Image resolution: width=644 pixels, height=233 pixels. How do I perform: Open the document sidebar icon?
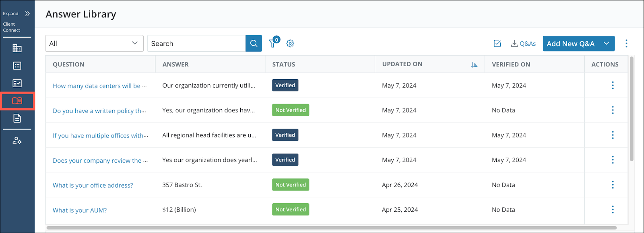[17, 118]
